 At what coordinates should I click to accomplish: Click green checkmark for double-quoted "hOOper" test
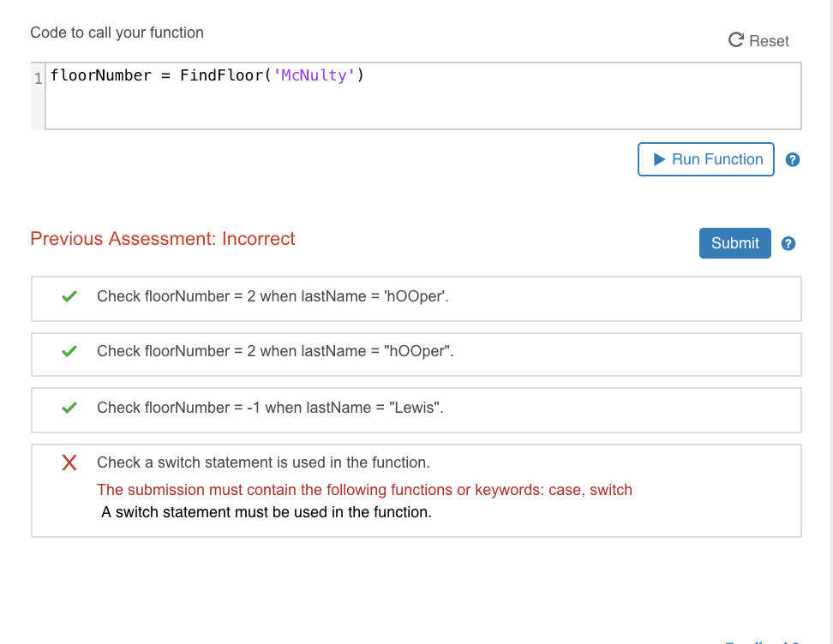tap(70, 351)
